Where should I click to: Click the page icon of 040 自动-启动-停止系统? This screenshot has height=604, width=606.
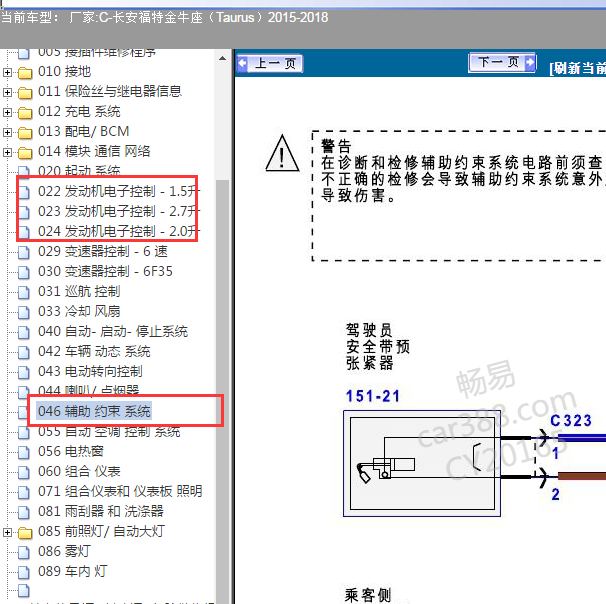pyautogui.click(x=24, y=332)
